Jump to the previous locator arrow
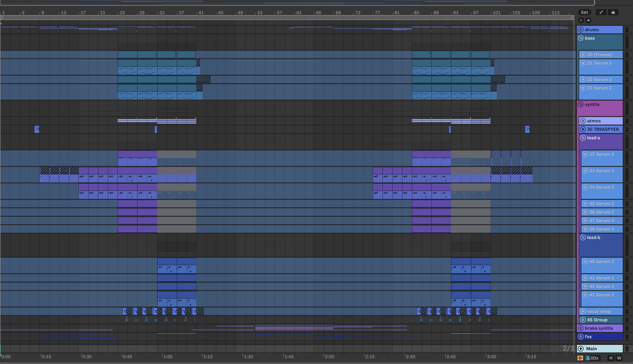This screenshot has height=364, width=633. [x=581, y=20]
